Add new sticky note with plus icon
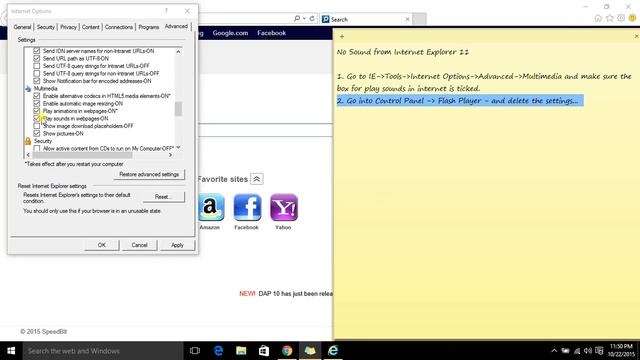This screenshot has width=640, height=360. (x=342, y=37)
